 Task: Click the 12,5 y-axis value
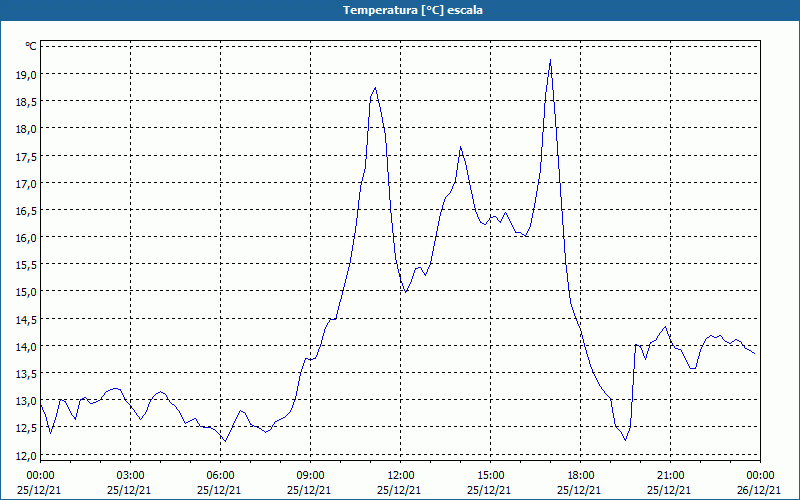27,428
